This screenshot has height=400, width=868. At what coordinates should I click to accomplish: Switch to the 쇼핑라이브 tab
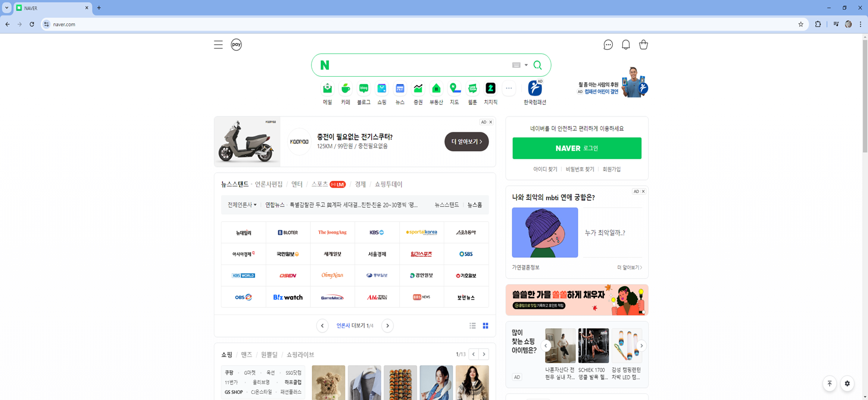(x=300, y=355)
